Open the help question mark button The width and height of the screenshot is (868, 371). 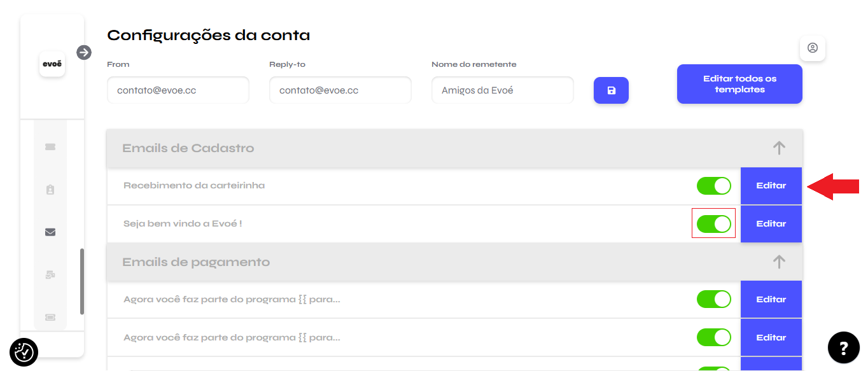click(844, 347)
